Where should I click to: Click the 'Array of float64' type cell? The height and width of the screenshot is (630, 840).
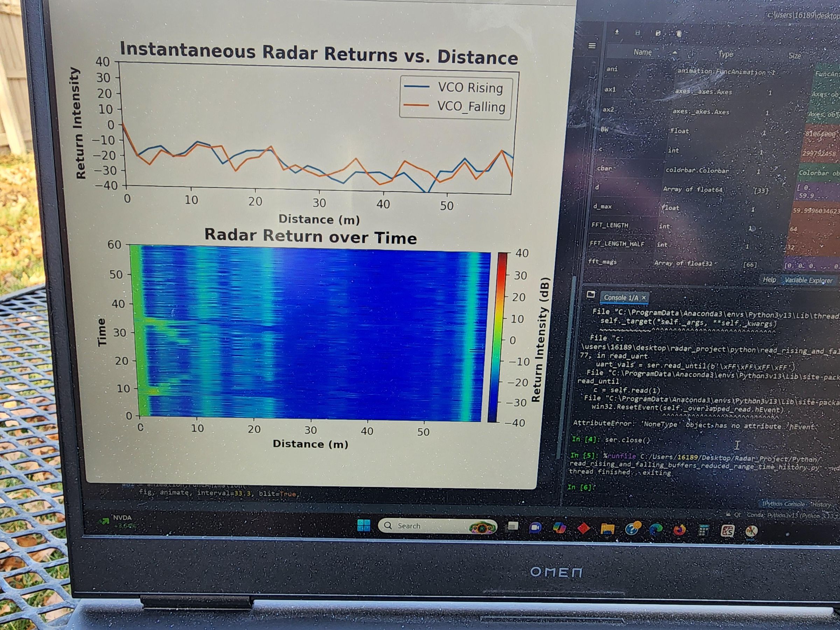pos(692,189)
